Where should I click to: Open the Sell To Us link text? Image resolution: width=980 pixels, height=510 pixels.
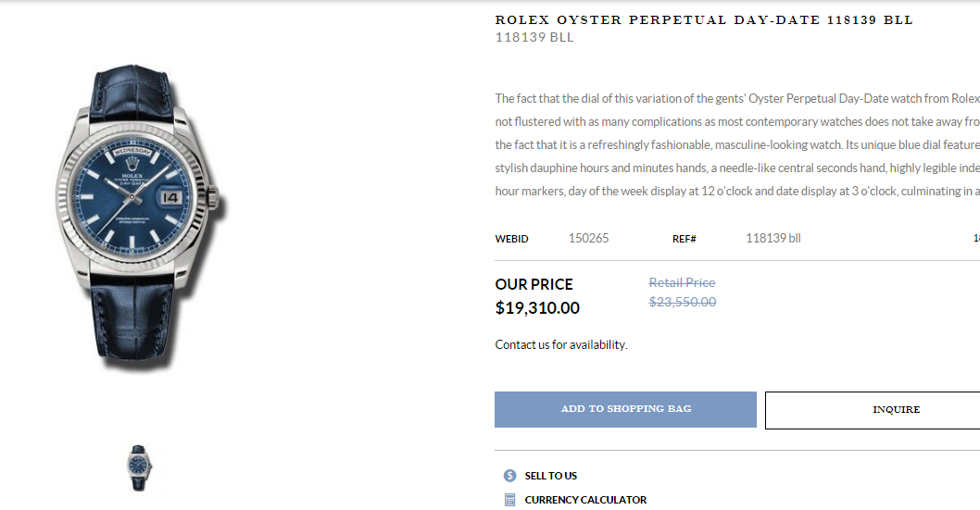(x=550, y=476)
